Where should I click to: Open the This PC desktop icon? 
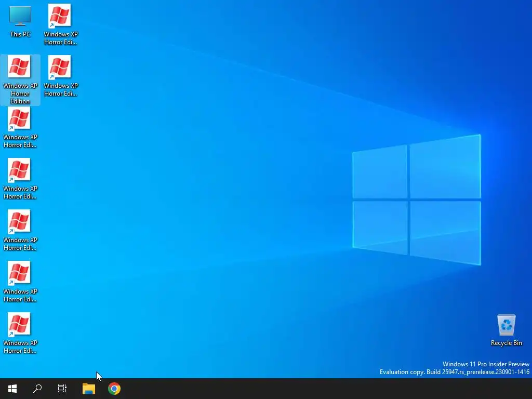[x=20, y=21]
